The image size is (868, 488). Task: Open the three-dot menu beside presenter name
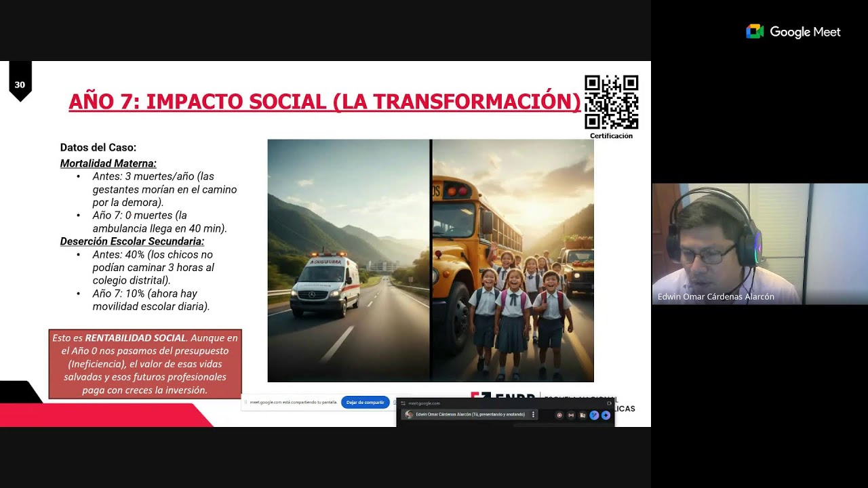tap(533, 415)
